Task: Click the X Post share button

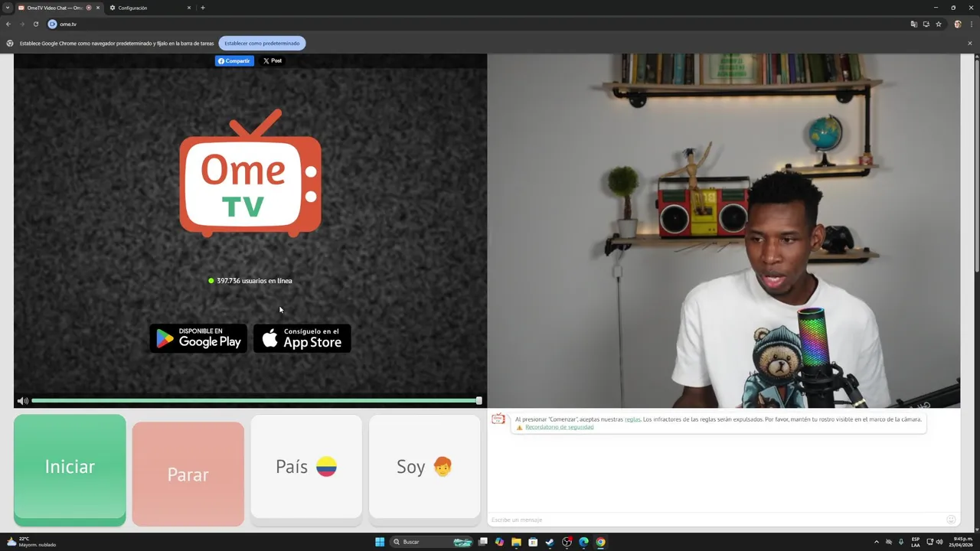Action: pyautogui.click(x=273, y=60)
